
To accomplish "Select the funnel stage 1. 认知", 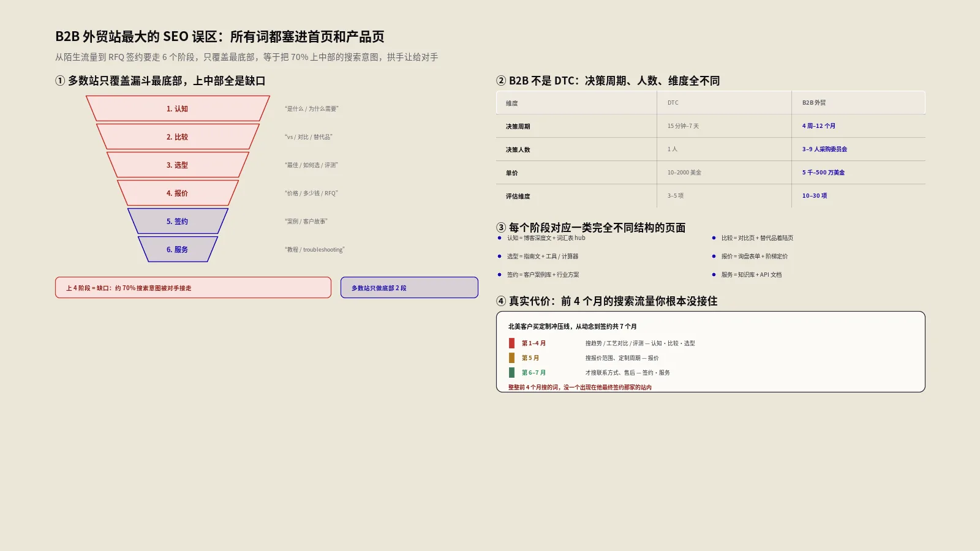I will pos(178,108).
